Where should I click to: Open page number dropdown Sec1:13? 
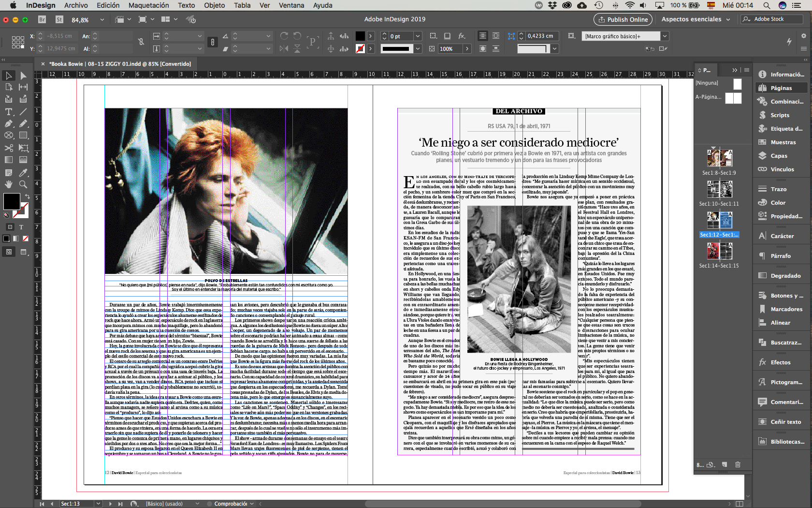(98, 504)
